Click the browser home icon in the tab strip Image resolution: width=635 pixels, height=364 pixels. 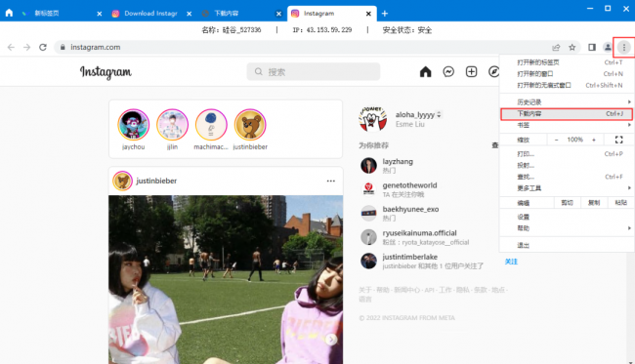(x=9, y=13)
